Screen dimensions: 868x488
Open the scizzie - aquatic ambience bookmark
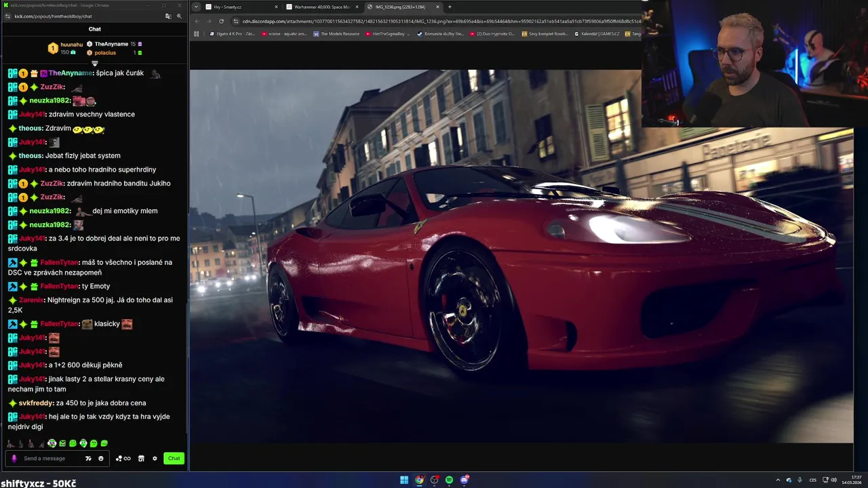click(285, 33)
